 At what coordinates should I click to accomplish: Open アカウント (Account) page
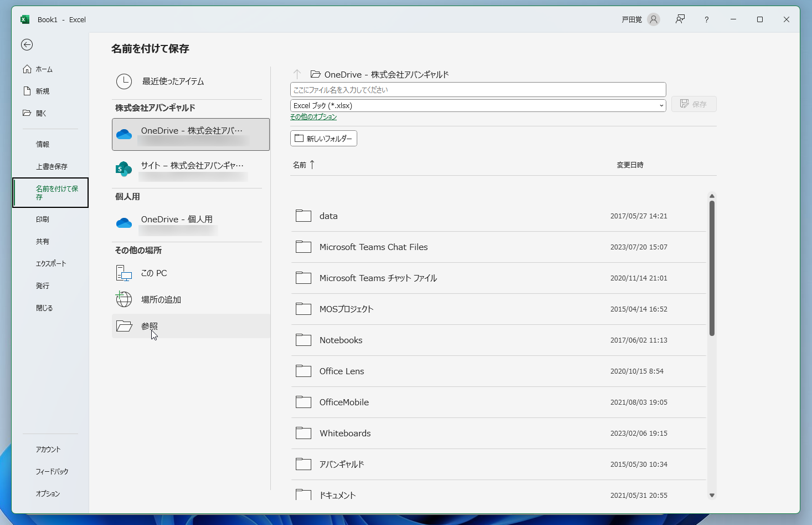click(x=48, y=450)
